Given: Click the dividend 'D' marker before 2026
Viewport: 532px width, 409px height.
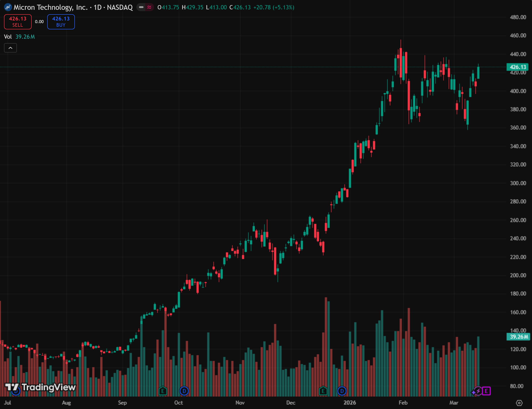Looking at the screenshot, I should [x=342, y=391].
